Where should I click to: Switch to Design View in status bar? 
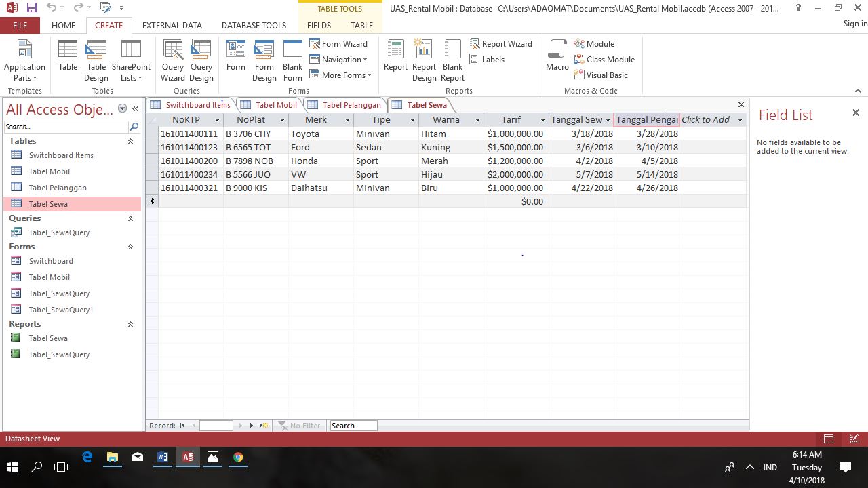pos(854,439)
